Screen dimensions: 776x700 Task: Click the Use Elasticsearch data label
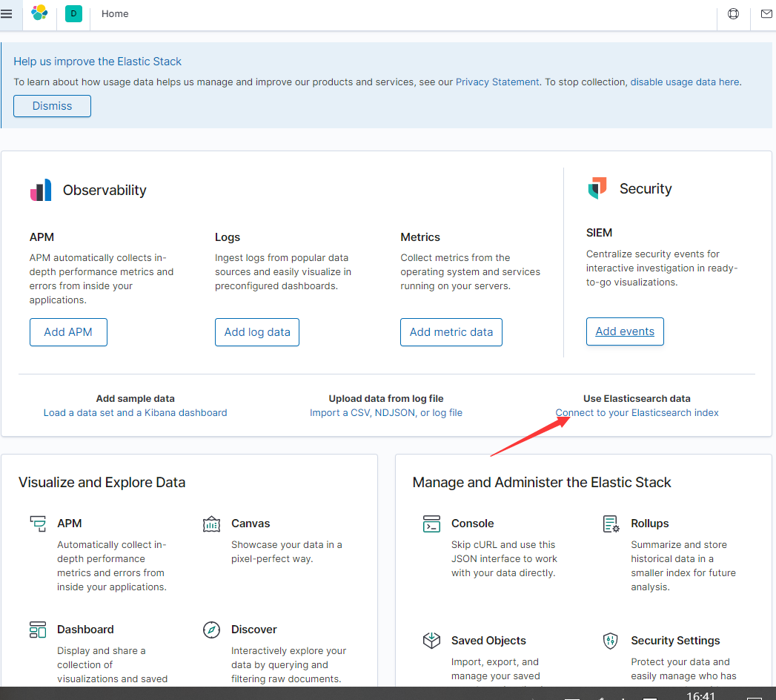coord(637,398)
